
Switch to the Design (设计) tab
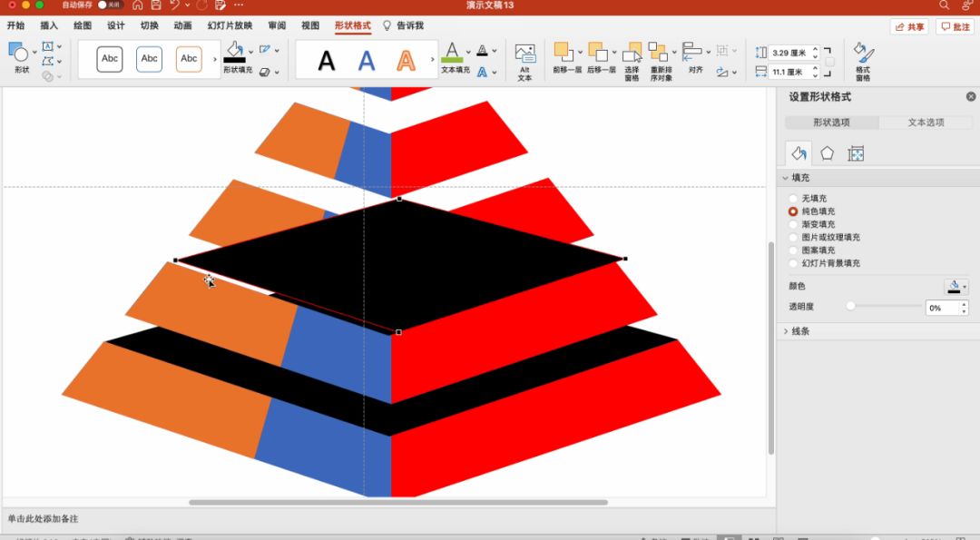115,25
